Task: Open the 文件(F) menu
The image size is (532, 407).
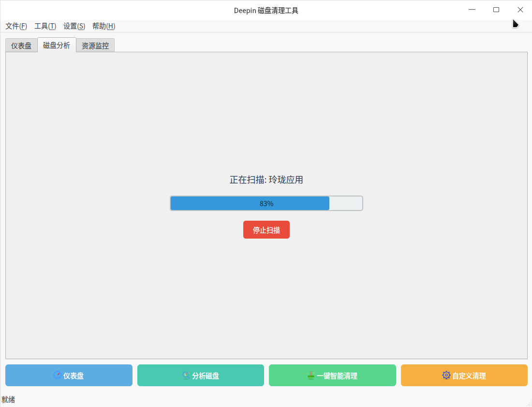Action: click(x=16, y=26)
